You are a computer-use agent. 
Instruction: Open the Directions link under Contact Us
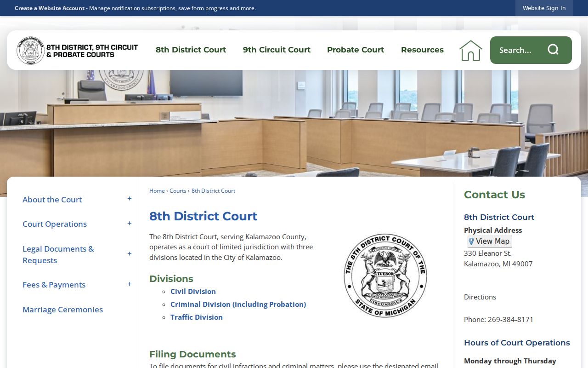click(480, 297)
